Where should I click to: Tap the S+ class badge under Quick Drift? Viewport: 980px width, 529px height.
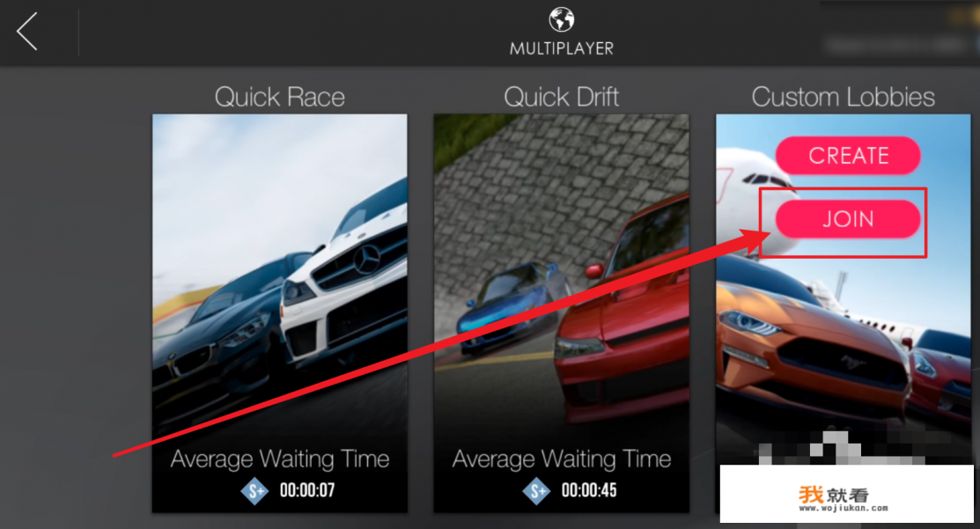pos(537,491)
